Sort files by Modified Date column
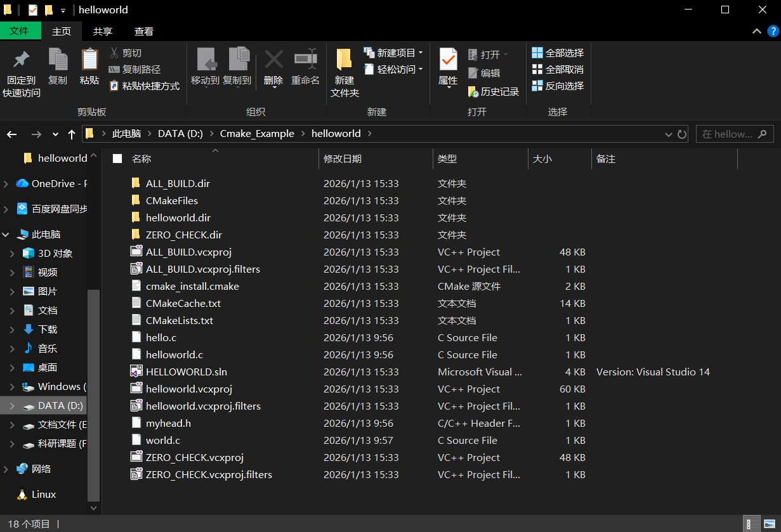The height and width of the screenshot is (532, 781). coord(343,159)
